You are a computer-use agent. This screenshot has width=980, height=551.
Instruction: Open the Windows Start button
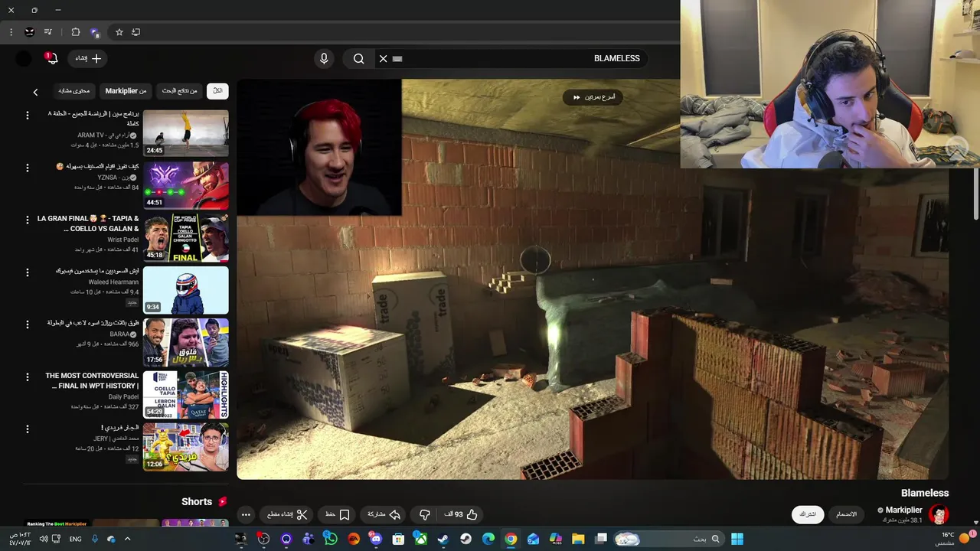tap(737, 540)
